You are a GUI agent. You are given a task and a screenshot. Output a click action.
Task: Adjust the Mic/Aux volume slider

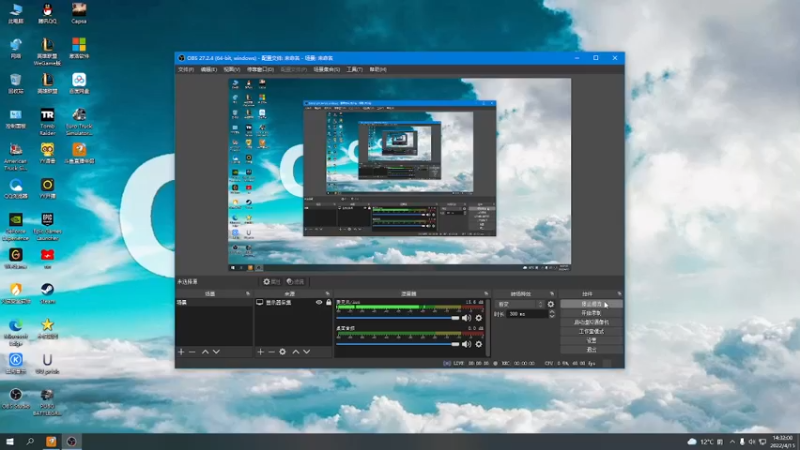[x=398, y=318]
